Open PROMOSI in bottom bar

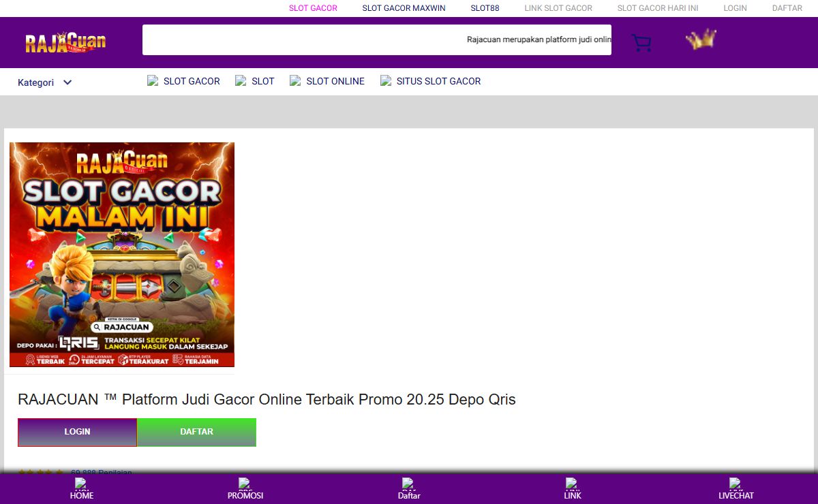point(245,490)
